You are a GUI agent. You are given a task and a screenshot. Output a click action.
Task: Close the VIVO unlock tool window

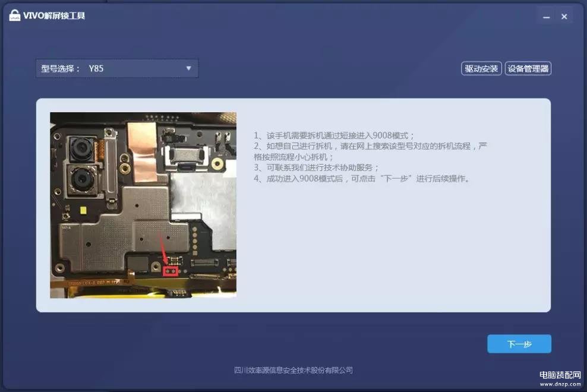click(564, 17)
